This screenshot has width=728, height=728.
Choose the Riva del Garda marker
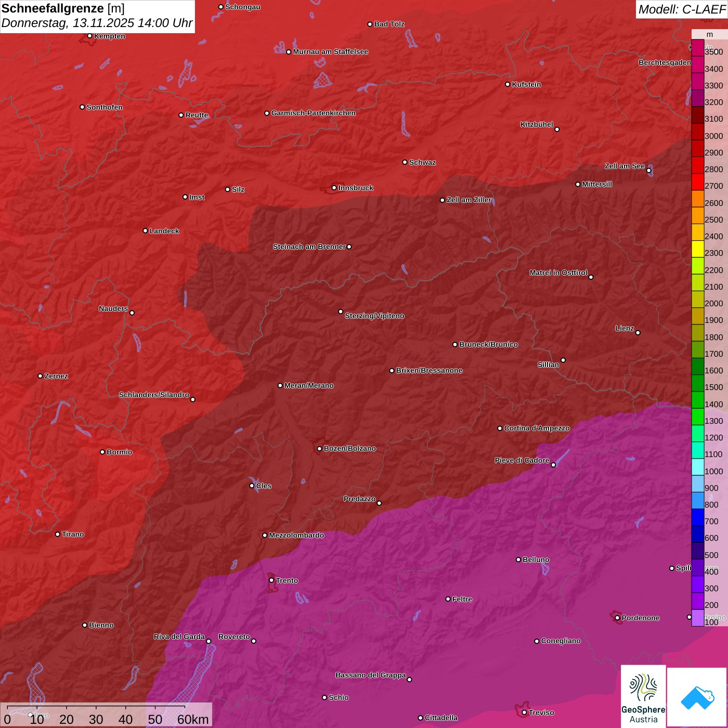pos(209,641)
